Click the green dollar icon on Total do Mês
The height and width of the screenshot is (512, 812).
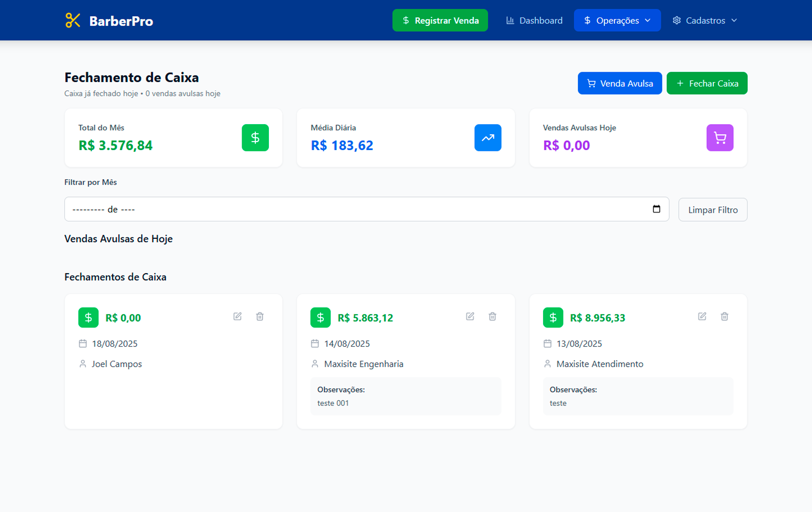(x=255, y=138)
